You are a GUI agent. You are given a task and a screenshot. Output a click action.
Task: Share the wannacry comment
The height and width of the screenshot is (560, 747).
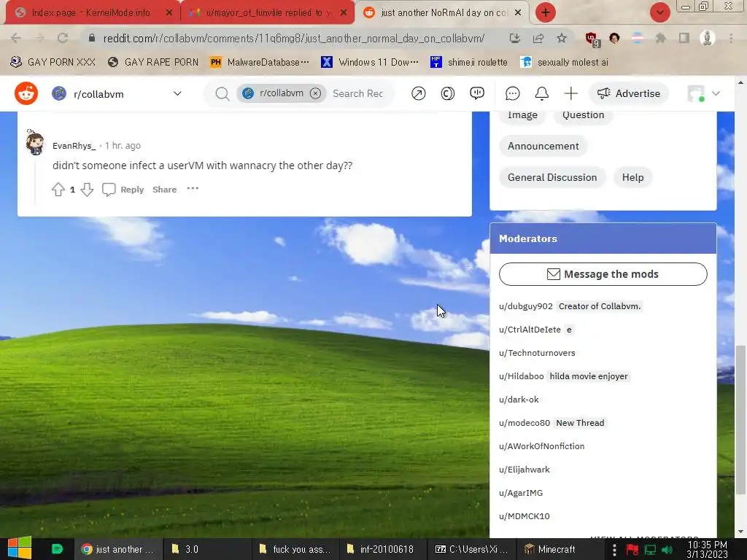[164, 190]
